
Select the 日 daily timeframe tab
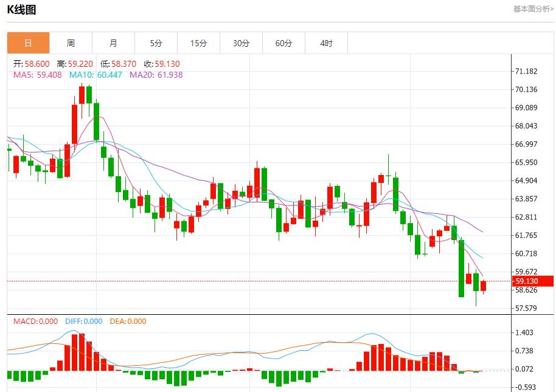pos(28,43)
